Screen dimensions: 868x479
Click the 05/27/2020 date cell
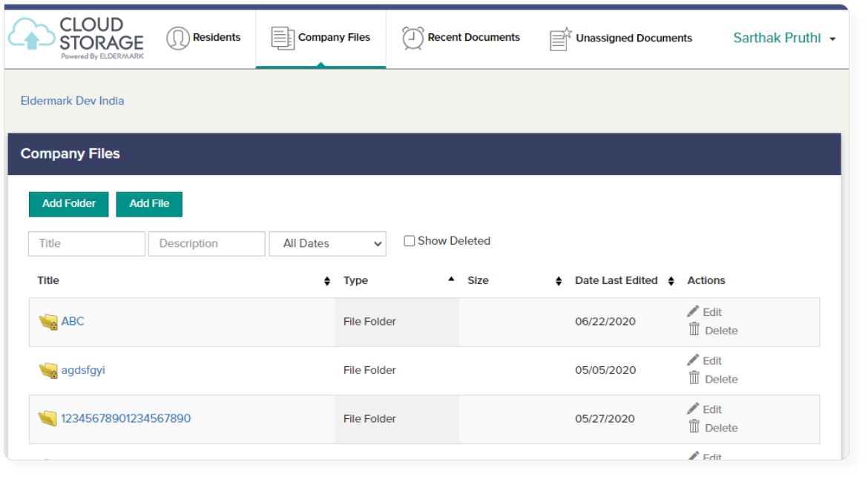[605, 419]
